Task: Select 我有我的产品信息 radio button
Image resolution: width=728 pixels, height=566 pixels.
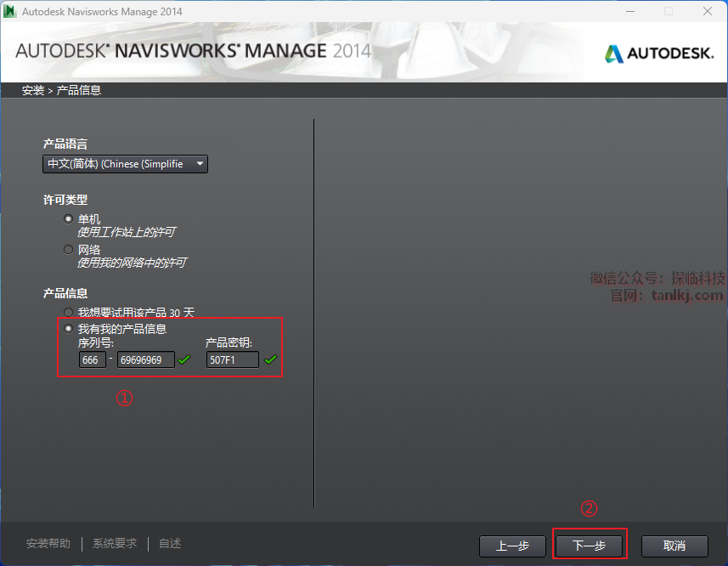Action: 68,329
